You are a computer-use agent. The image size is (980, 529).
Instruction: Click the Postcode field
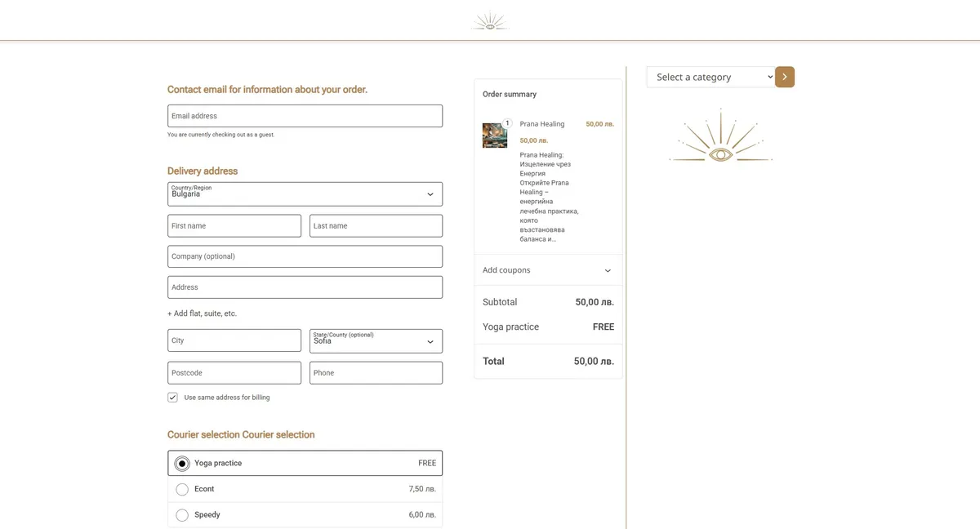pos(234,372)
